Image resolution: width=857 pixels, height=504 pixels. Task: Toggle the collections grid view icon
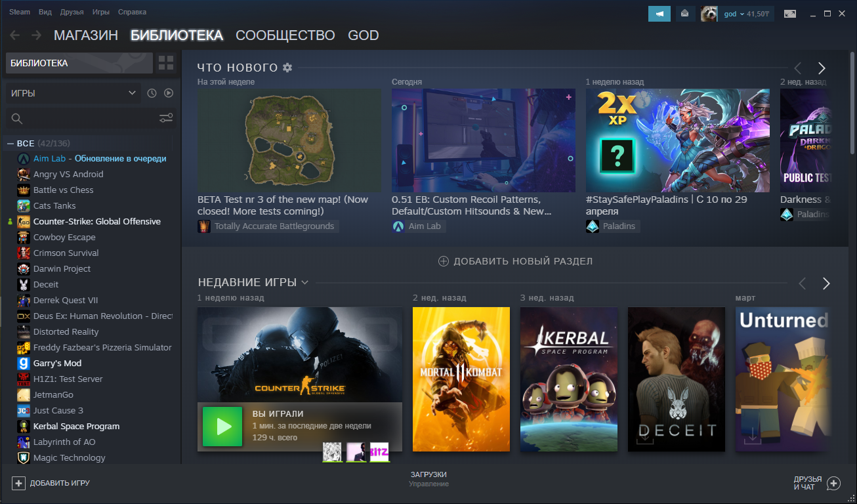pos(166,63)
